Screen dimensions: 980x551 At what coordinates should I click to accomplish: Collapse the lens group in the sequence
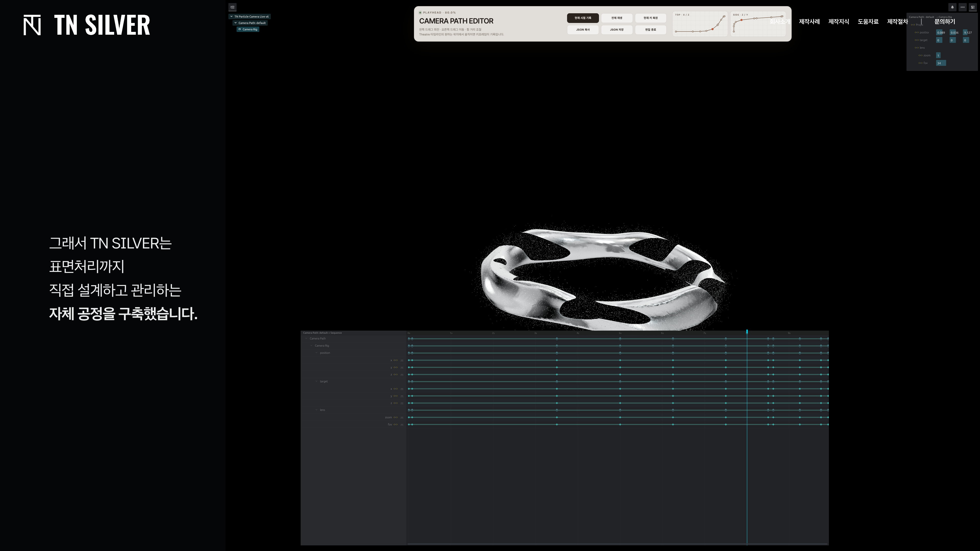click(316, 409)
